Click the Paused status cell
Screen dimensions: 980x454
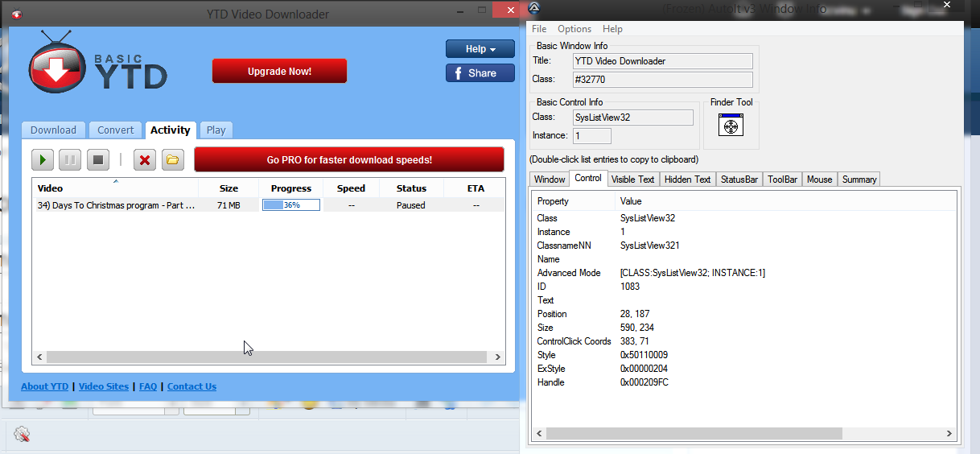[411, 205]
